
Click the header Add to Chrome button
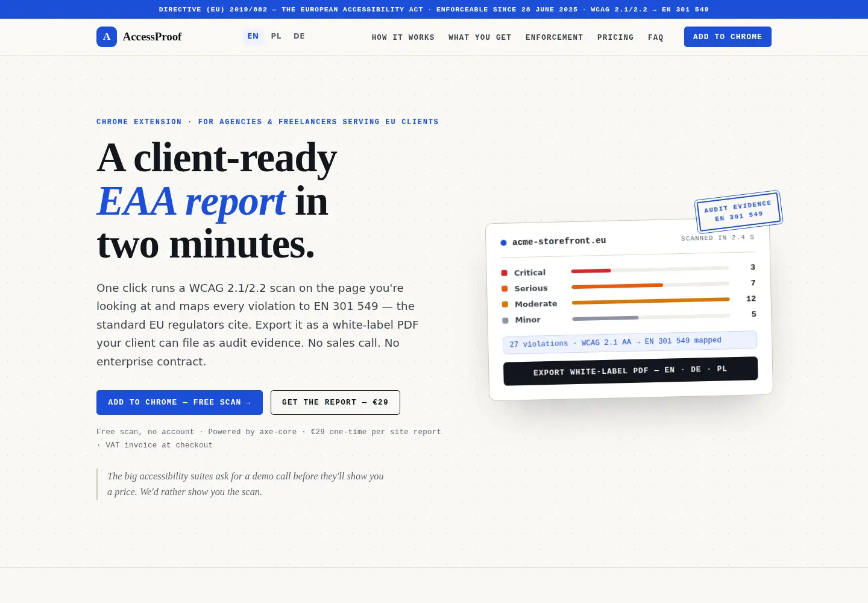click(x=728, y=37)
